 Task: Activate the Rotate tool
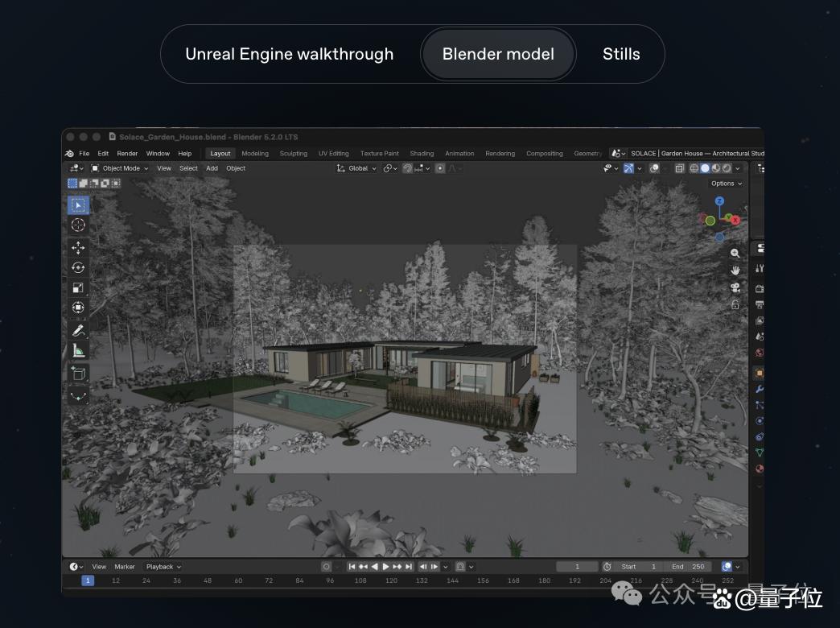78,267
